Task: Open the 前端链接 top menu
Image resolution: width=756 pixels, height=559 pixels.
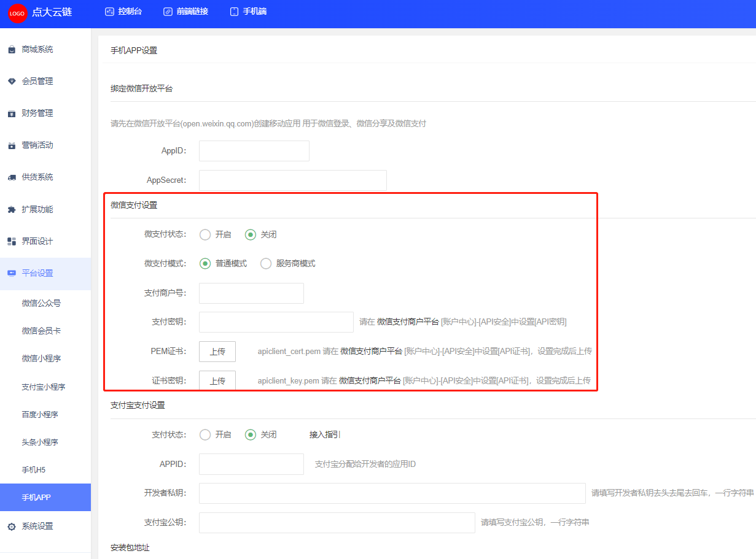Action: point(186,12)
